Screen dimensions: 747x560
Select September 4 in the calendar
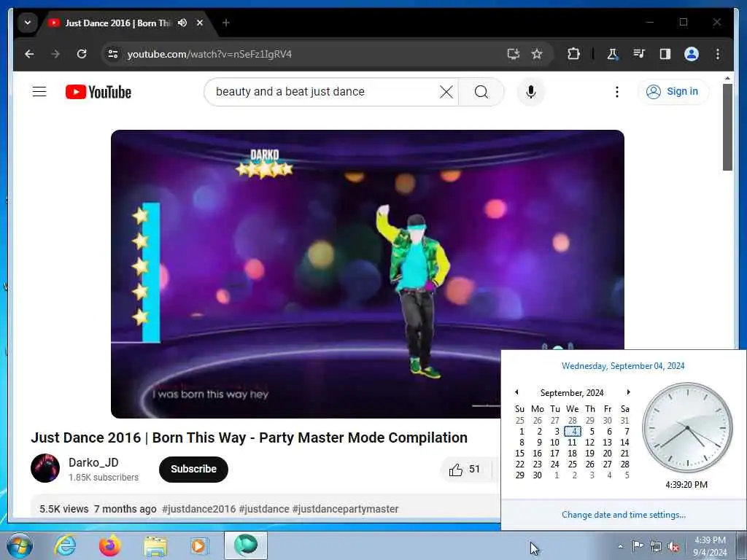pos(573,432)
